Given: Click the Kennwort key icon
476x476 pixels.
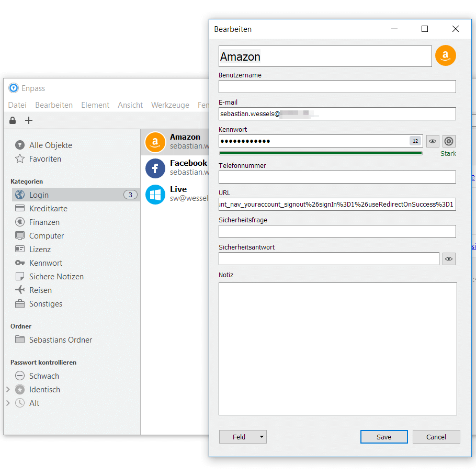Looking at the screenshot, I should click(x=20, y=263).
